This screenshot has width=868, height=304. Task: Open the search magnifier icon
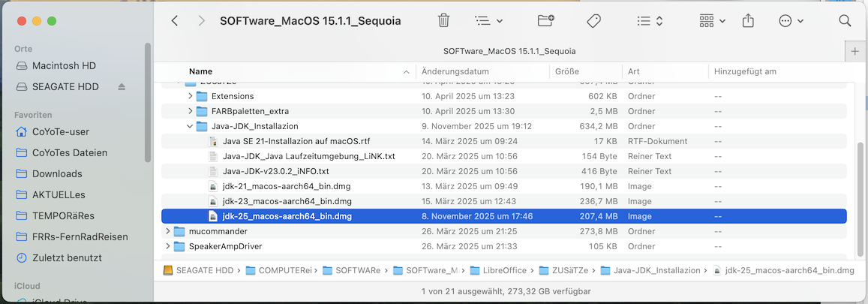click(x=845, y=21)
